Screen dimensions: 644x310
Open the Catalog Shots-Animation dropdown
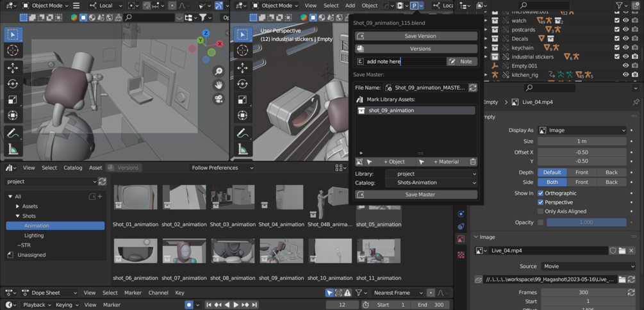(x=431, y=183)
